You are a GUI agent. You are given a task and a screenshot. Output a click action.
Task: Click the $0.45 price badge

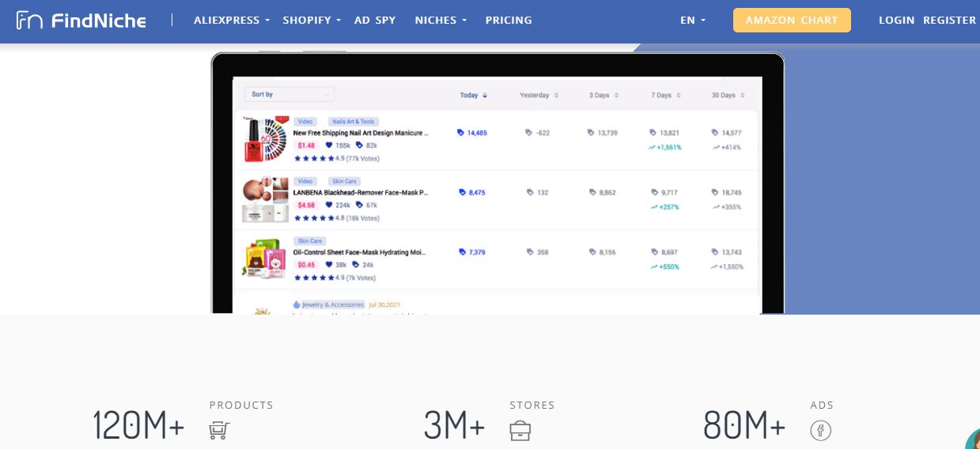coord(306,265)
